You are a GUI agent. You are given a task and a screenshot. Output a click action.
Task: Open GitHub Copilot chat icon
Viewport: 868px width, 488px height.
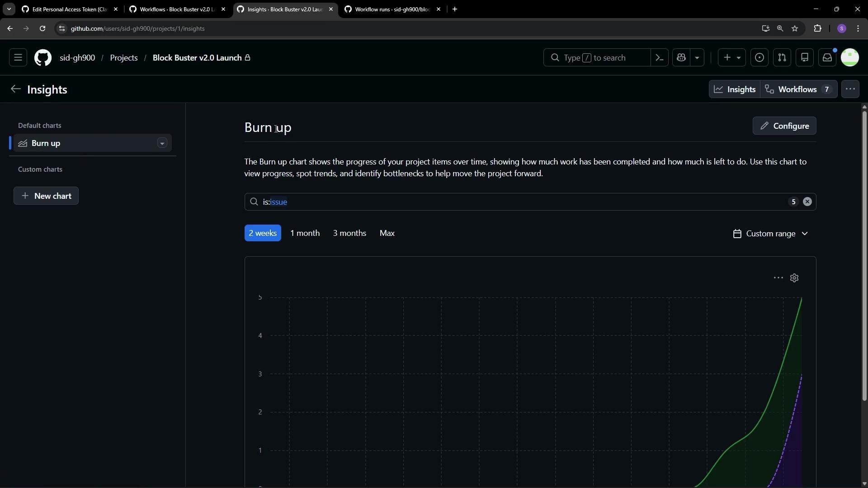point(681,58)
